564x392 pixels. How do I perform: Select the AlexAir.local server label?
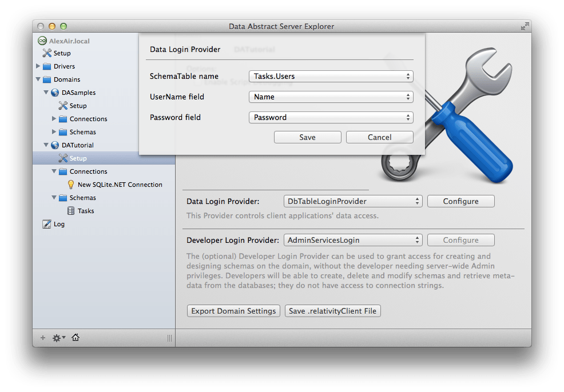tap(69, 41)
